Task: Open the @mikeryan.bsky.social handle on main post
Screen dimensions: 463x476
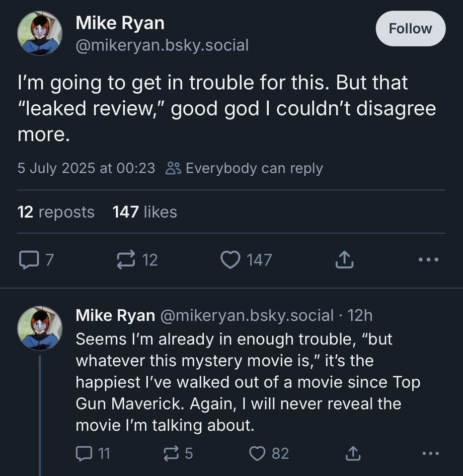Action: (162, 45)
